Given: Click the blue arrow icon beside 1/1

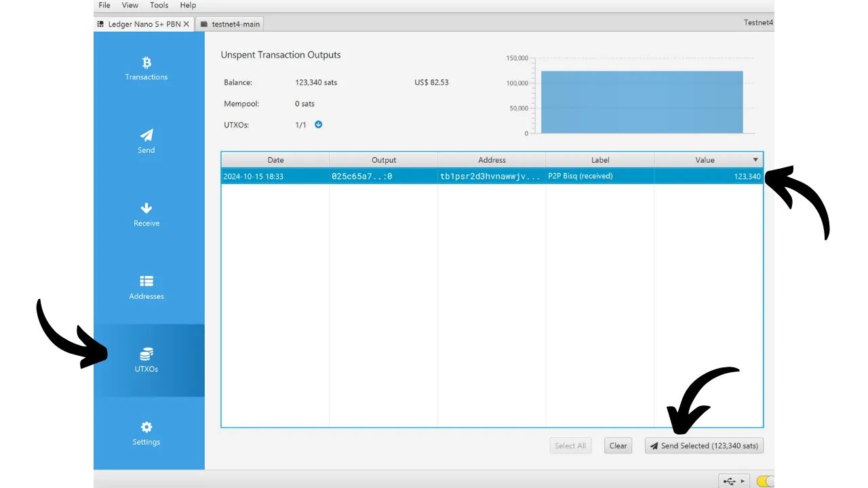Looking at the screenshot, I should 318,125.
